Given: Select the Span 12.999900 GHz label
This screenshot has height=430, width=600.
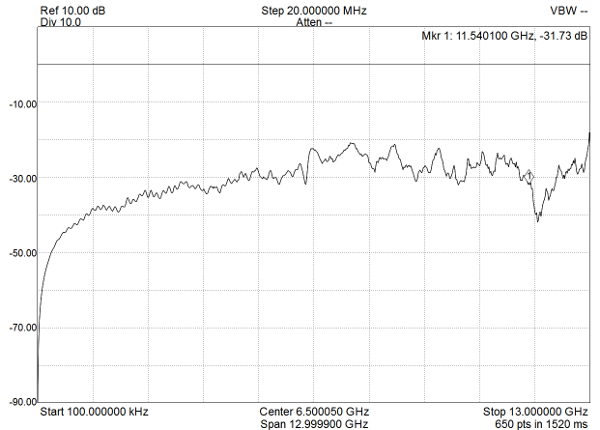Looking at the screenshot, I should coord(314,424).
